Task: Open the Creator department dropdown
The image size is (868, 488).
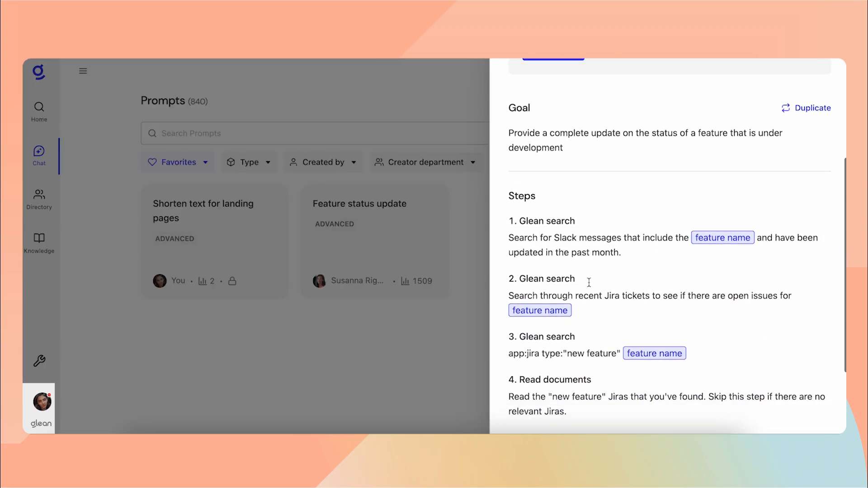Action: tap(425, 162)
